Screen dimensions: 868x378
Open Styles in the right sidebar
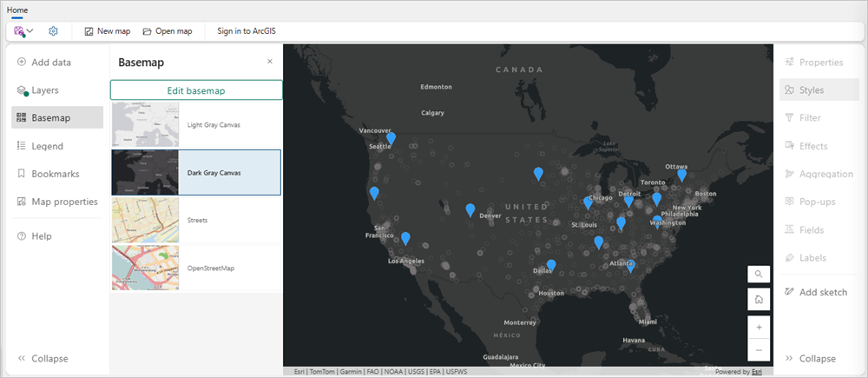click(x=819, y=90)
